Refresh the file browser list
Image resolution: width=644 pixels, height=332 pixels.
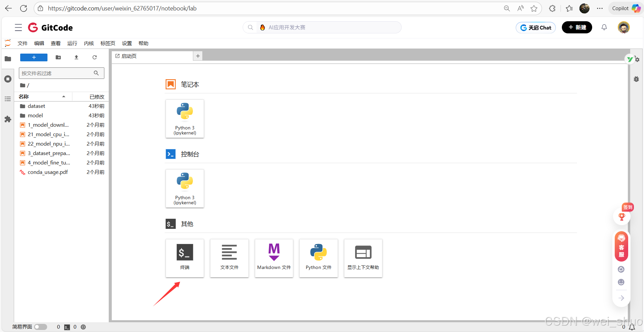tap(95, 57)
